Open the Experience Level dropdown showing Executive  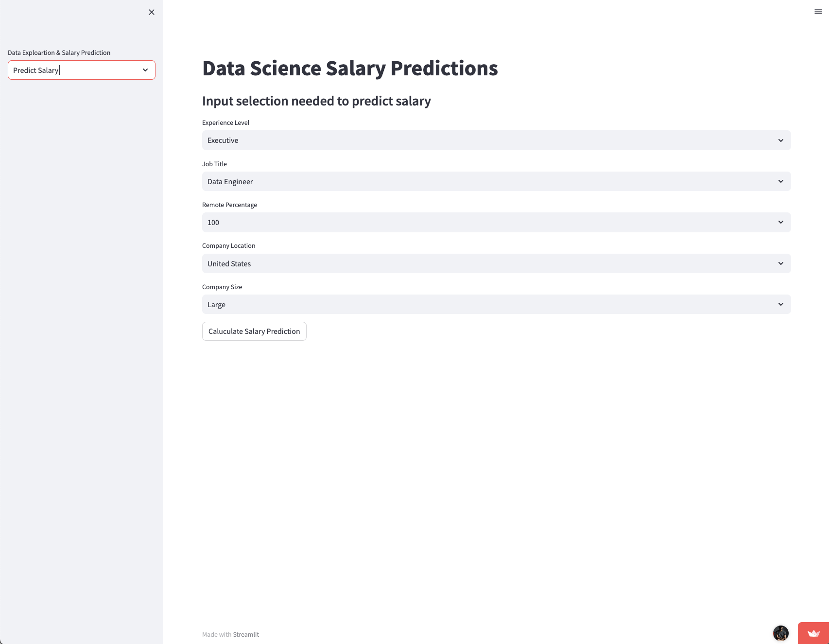point(496,140)
